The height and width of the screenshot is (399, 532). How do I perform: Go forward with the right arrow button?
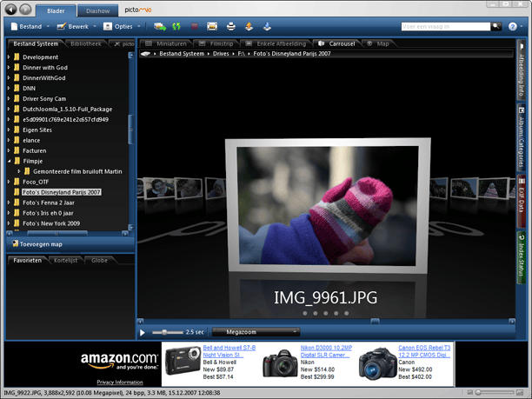click(x=25, y=10)
